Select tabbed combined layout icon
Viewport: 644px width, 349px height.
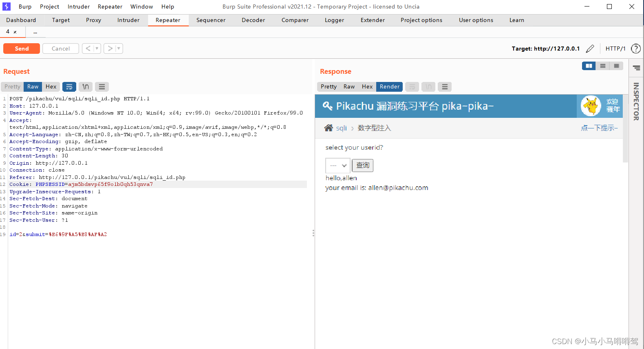[x=616, y=66]
